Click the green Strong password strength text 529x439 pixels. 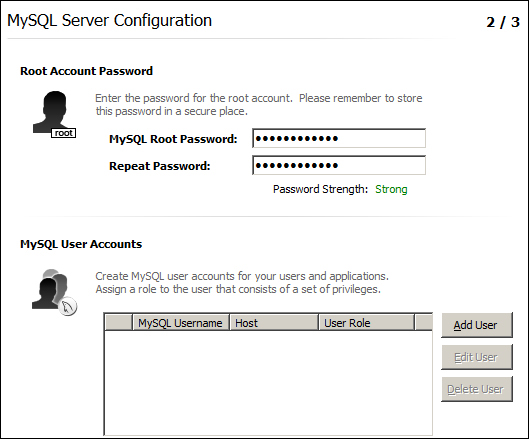point(391,189)
